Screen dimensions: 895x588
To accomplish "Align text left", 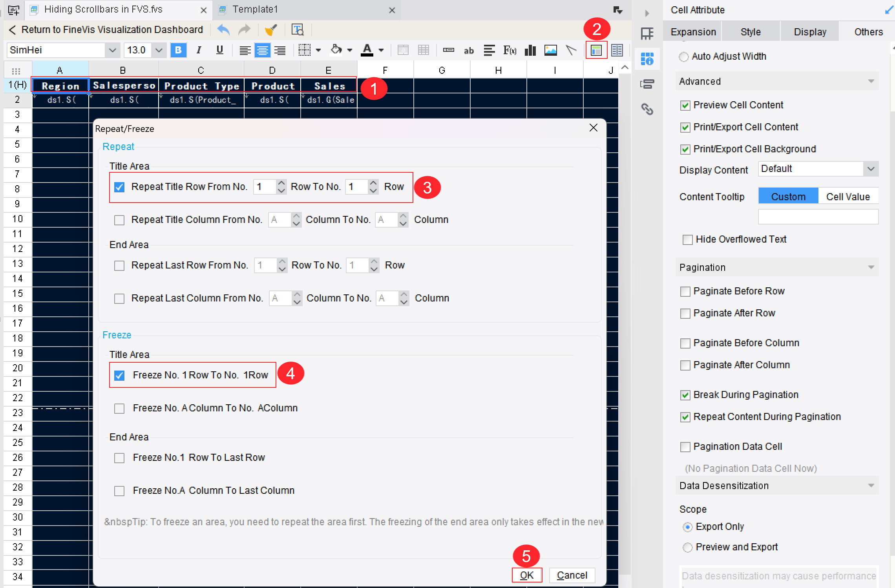I will click(x=245, y=50).
